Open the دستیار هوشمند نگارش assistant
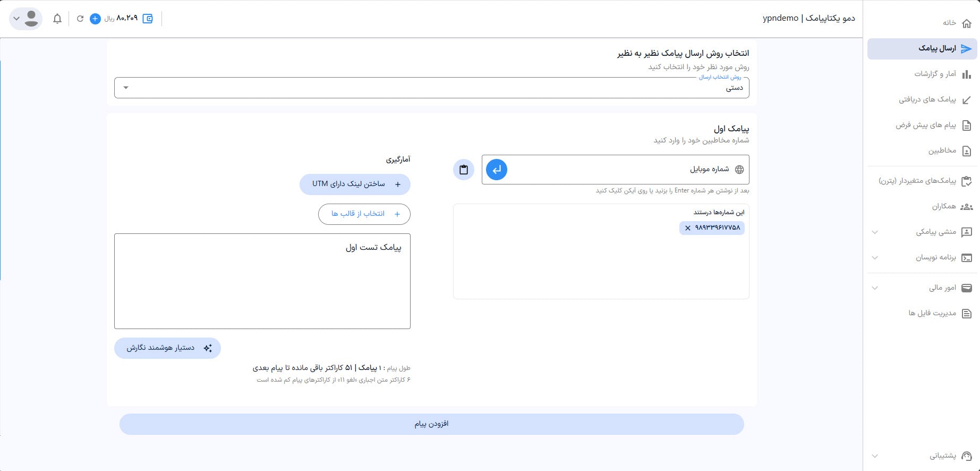This screenshot has height=471, width=980. [x=167, y=348]
